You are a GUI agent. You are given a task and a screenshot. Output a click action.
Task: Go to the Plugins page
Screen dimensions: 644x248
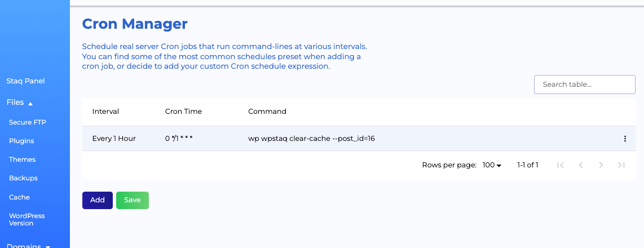21,141
